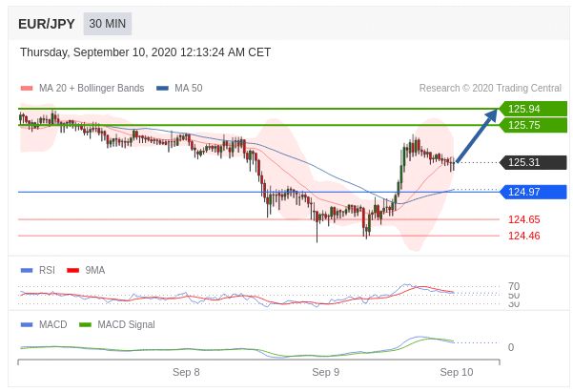
Task: Click the blue MACD legend swatch
Action: 27,324
